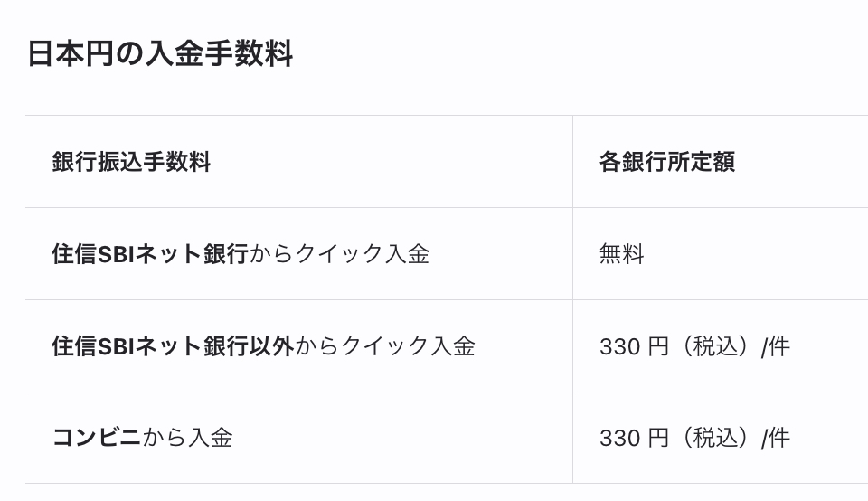Click the bold 住信SBIネット銀行以外 text

click(172, 346)
